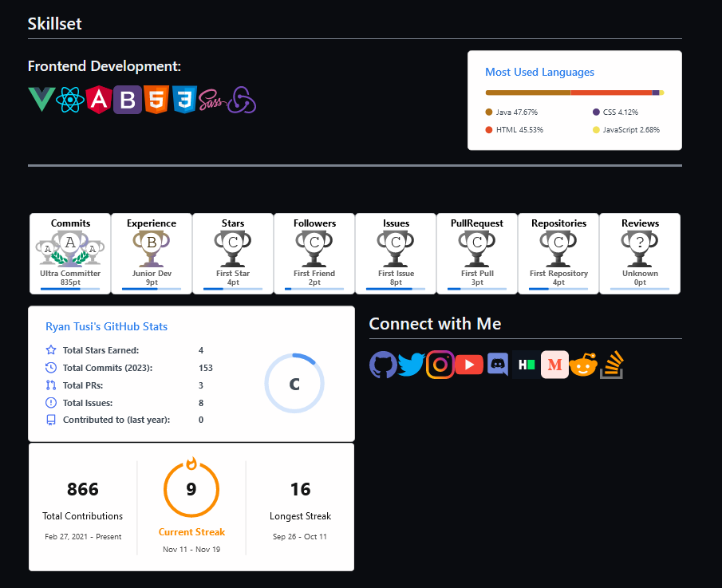
Task: Click the Vue.js logo icon
Action: tap(42, 100)
